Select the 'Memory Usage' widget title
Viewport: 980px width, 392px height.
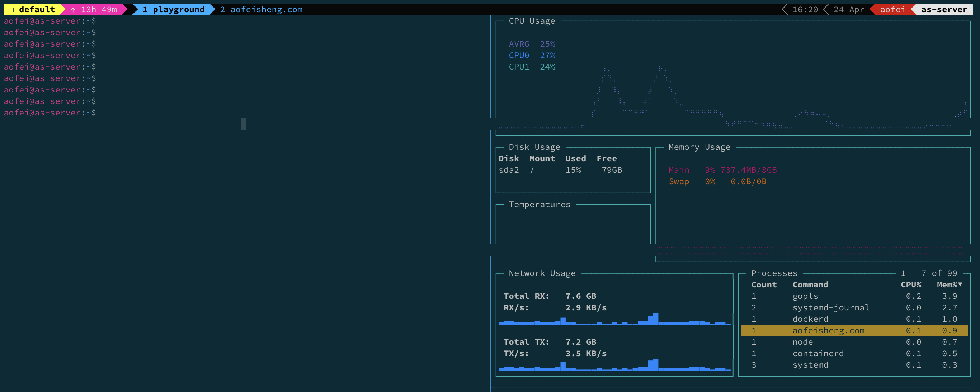[x=699, y=147]
